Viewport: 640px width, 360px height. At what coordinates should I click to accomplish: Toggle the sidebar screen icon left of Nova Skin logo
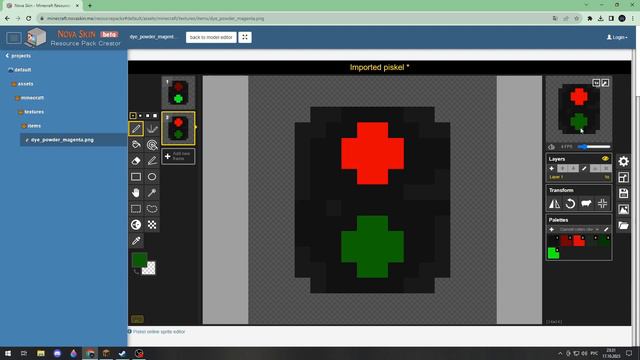pos(14,38)
